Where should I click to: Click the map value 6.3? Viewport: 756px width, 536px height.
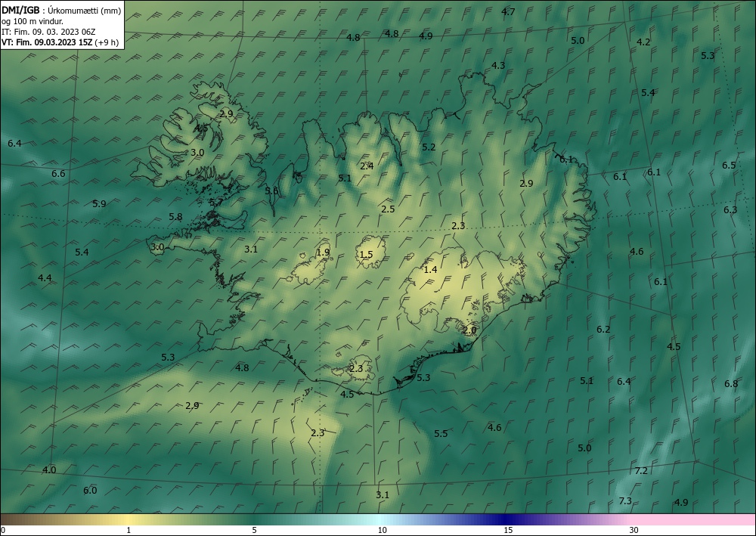(x=730, y=209)
